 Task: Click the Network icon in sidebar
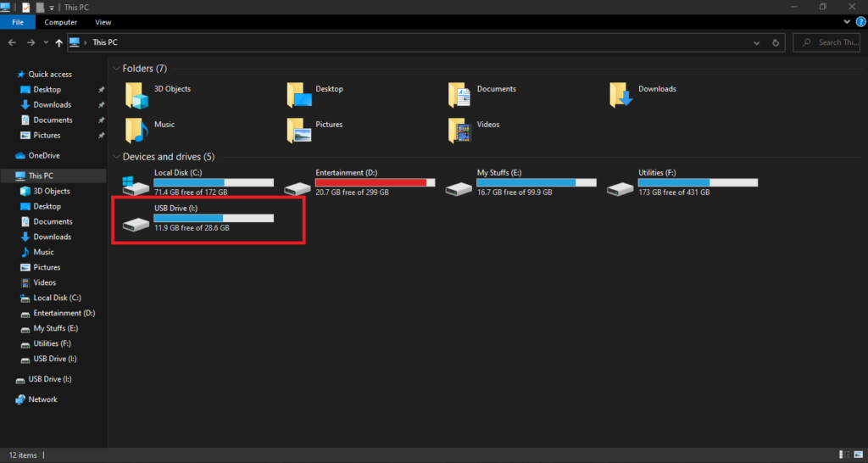point(20,399)
